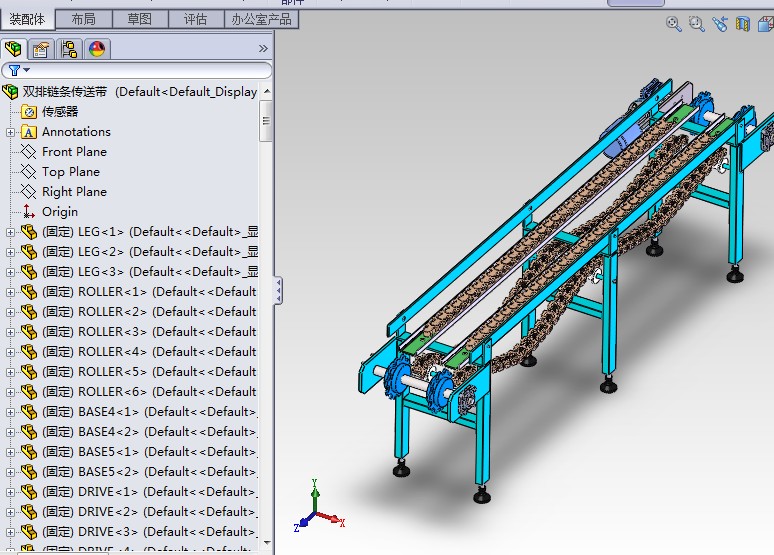This screenshot has height=555, width=774.
Task: Expand manager tabs with double chevron
Action: coord(263,48)
